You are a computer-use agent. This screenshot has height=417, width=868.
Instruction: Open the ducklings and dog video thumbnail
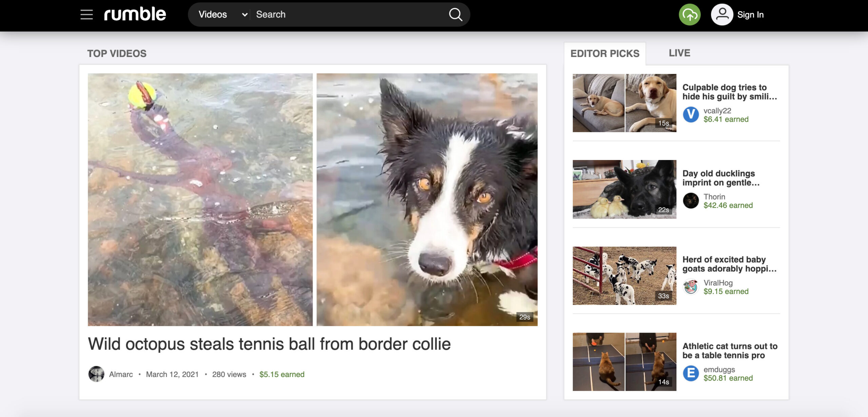point(625,189)
